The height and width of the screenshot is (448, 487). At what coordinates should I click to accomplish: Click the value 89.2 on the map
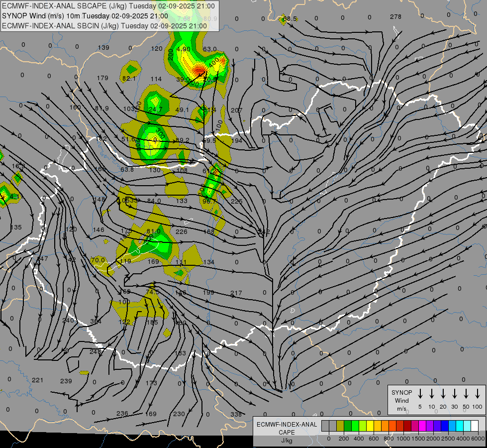click(183, 140)
